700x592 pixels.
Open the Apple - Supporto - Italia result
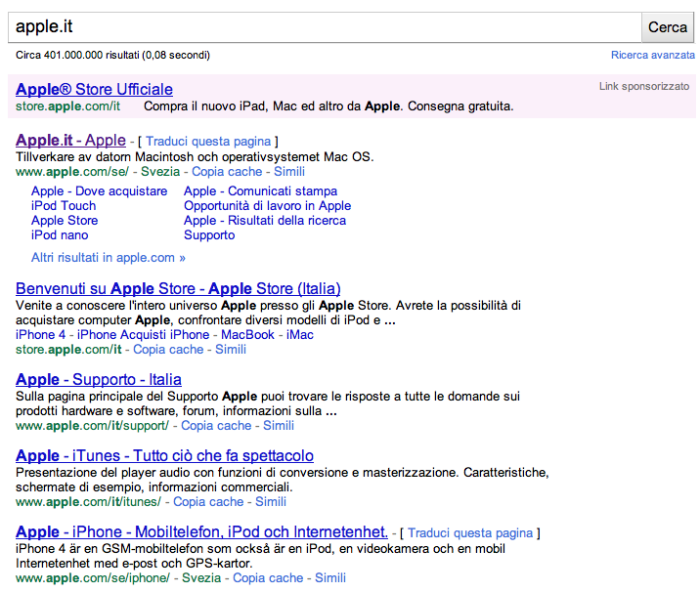(98, 379)
